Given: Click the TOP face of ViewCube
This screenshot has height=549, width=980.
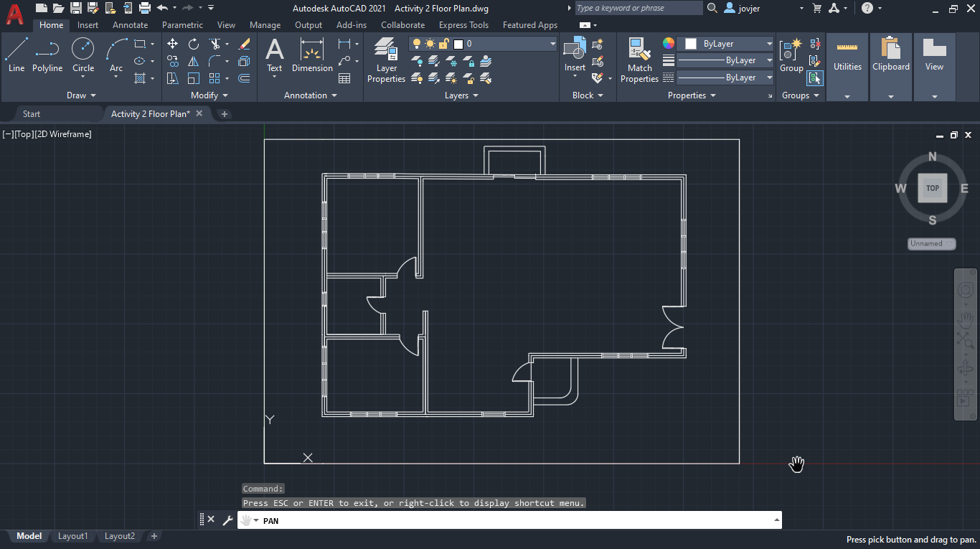Looking at the screenshot, I should pos(933,188).
